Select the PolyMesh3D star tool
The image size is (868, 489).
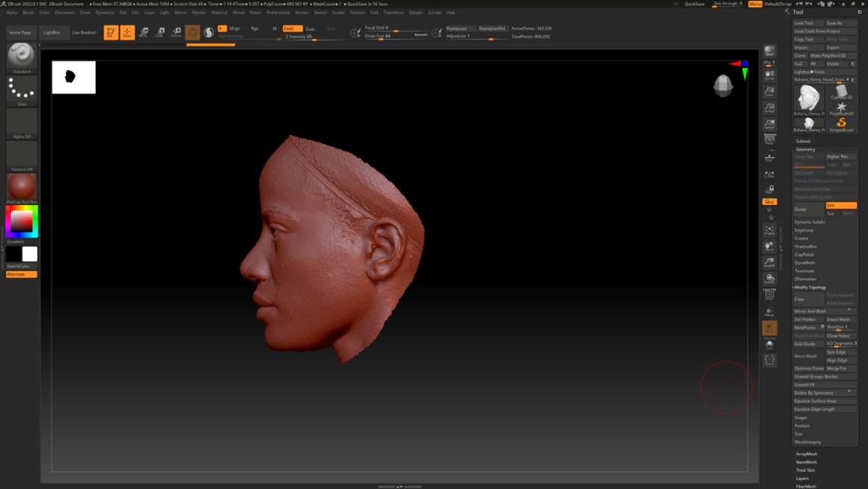coord(841,108)
